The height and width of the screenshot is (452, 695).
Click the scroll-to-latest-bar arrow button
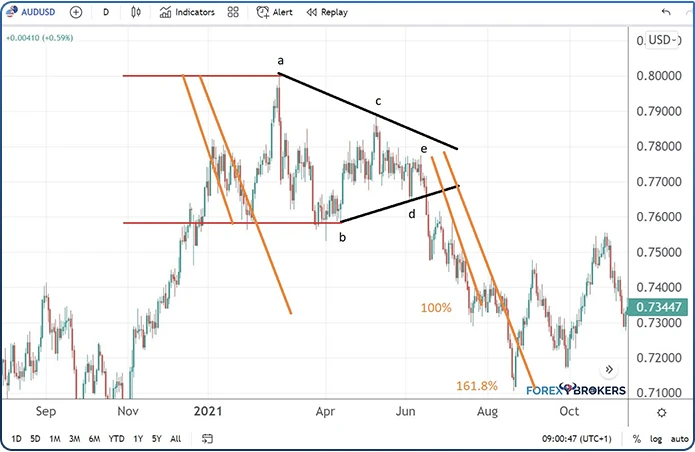606,369
